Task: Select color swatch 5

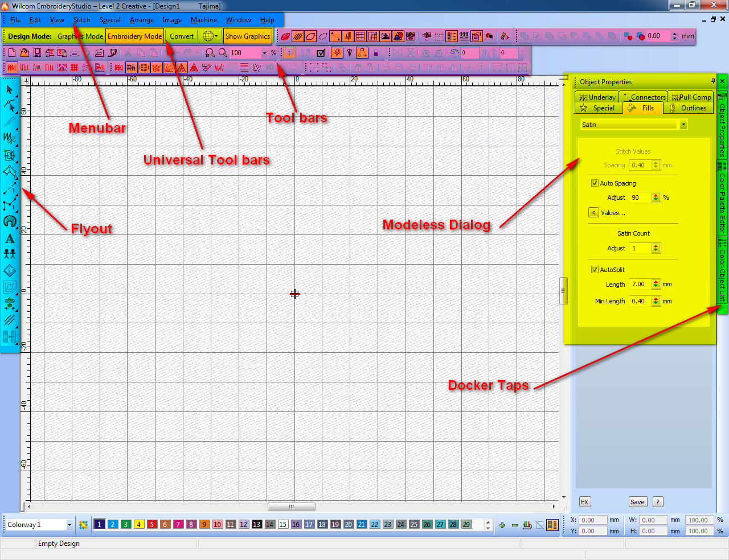Action: [x=152, y=525]
